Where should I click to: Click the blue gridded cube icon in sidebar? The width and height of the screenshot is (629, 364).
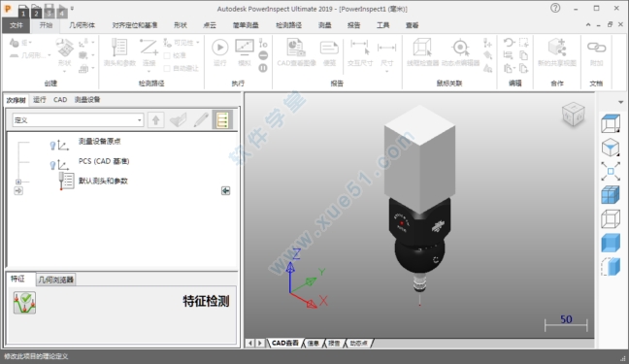611,195
